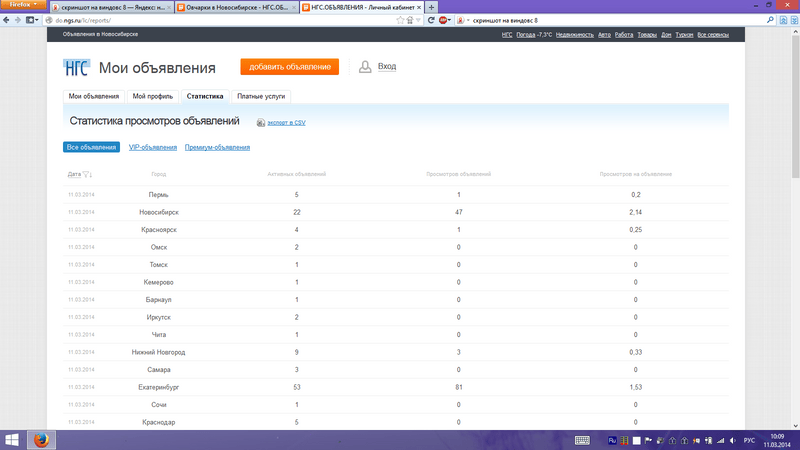Open Недвижимость link in header

[574, 35]
